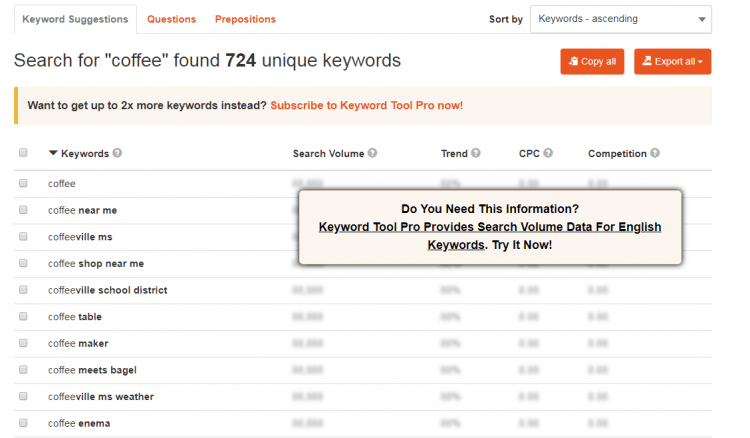Image resolution: width=750 pixels, height=438 pixels.
Task: Click help icon next to Search Volume
Action: [372, 153]
